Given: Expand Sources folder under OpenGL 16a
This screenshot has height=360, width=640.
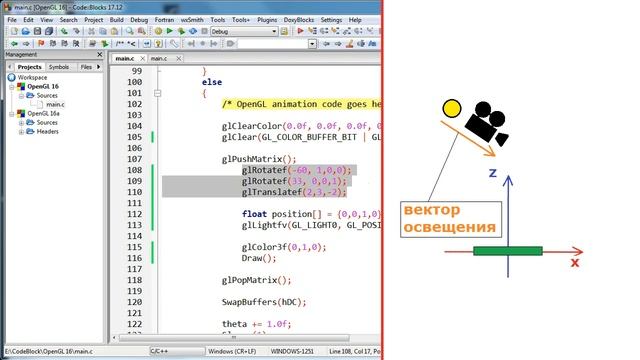Looking at the screenshot, I should coord(21,122).
